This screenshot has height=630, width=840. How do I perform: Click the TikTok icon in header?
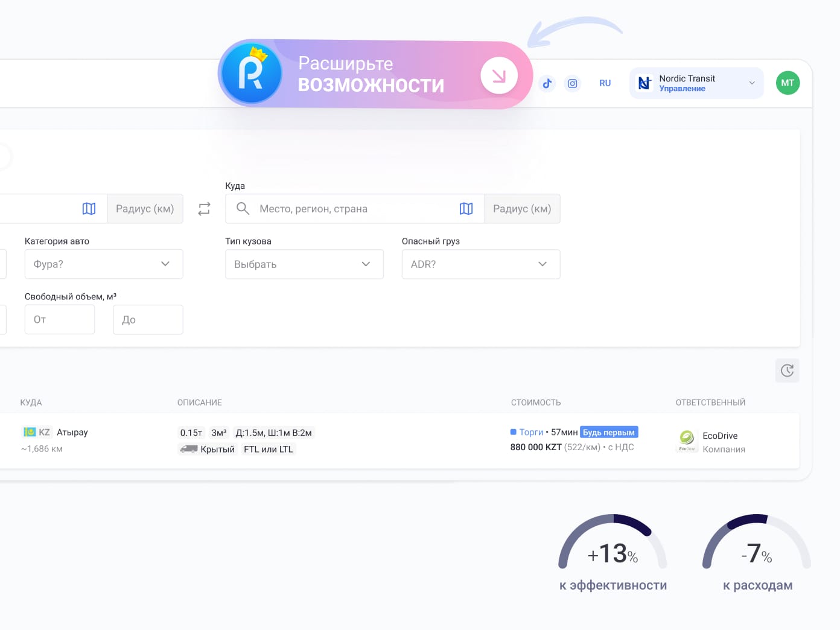coord(547,83)
